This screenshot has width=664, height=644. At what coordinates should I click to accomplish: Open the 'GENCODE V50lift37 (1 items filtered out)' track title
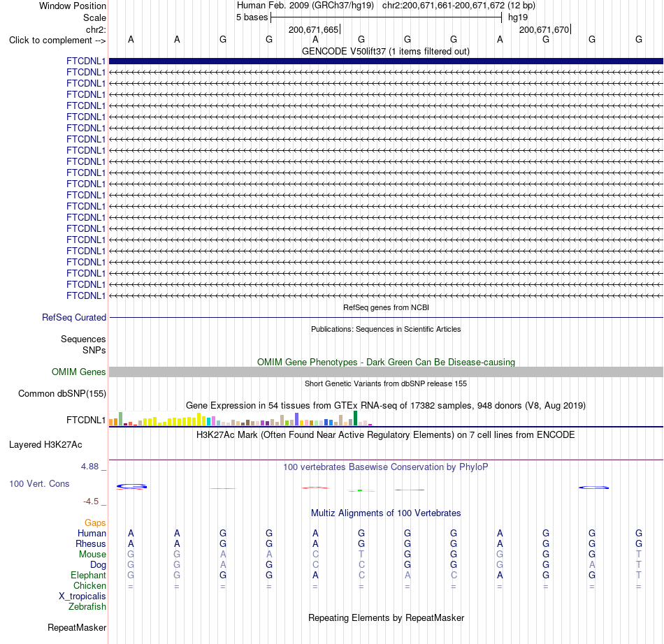(x=386, y=52)
